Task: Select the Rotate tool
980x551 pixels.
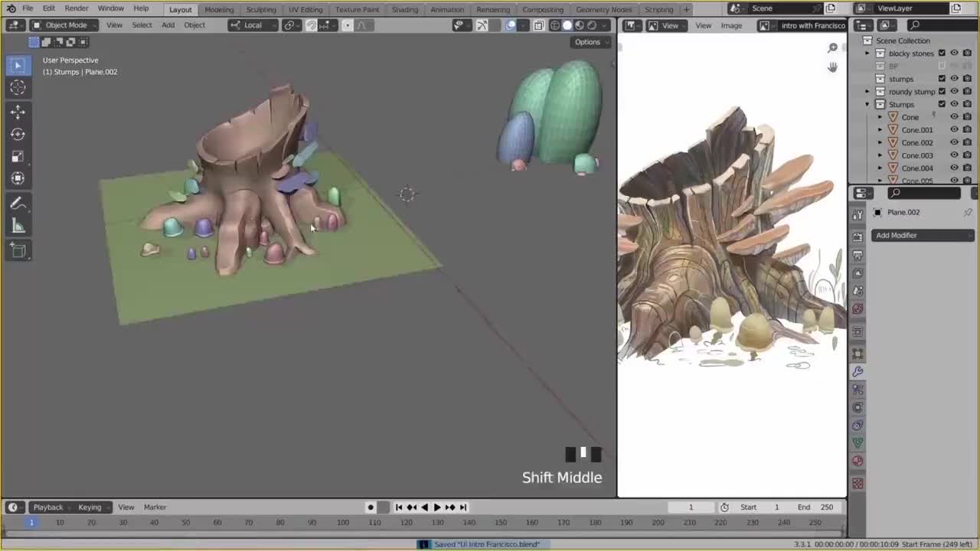Action: (x=18, y=135)
